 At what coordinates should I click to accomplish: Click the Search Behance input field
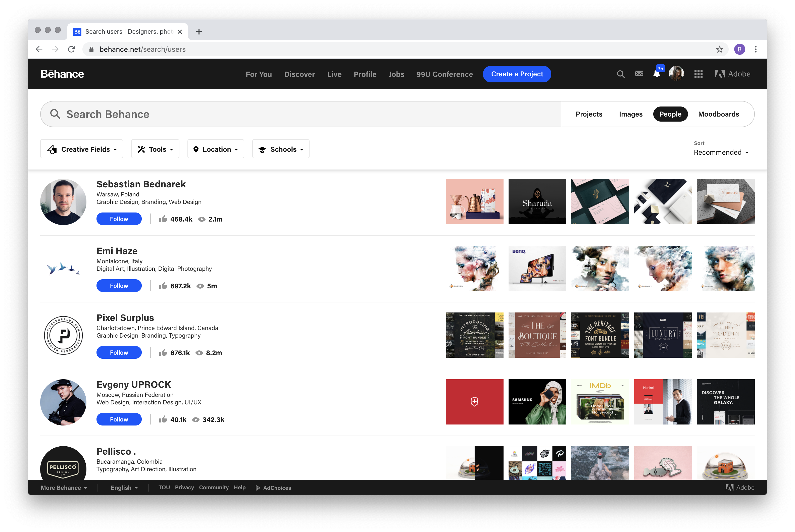301,114
